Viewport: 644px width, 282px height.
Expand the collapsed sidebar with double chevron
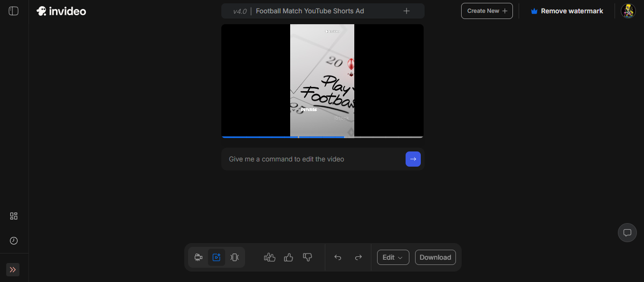[x=13, y=270]
